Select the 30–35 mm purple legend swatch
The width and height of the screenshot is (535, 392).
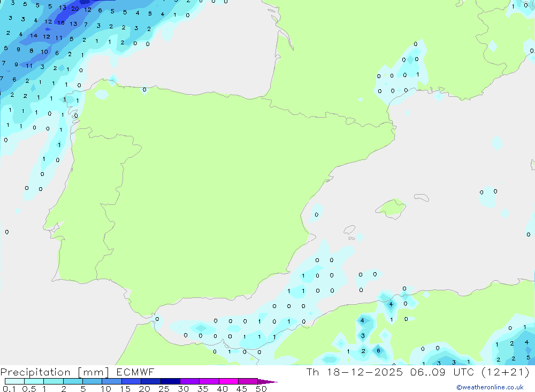[190, 381]
